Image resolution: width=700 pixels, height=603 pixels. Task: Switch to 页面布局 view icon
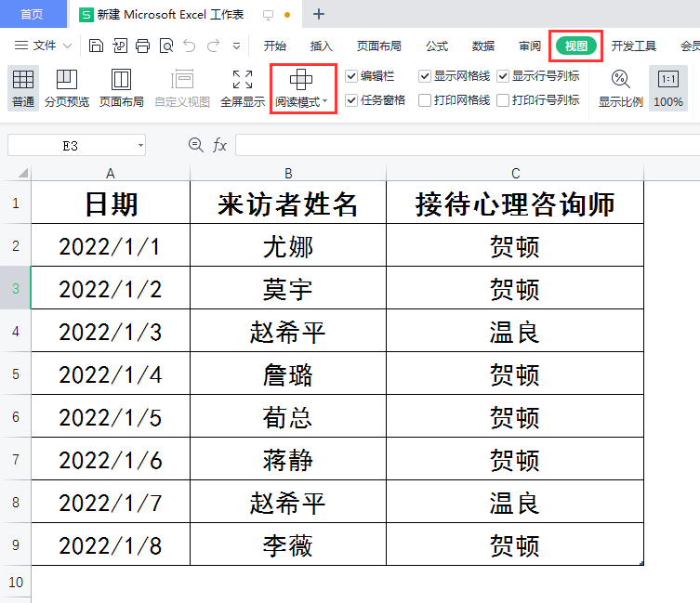coord(122,88)
